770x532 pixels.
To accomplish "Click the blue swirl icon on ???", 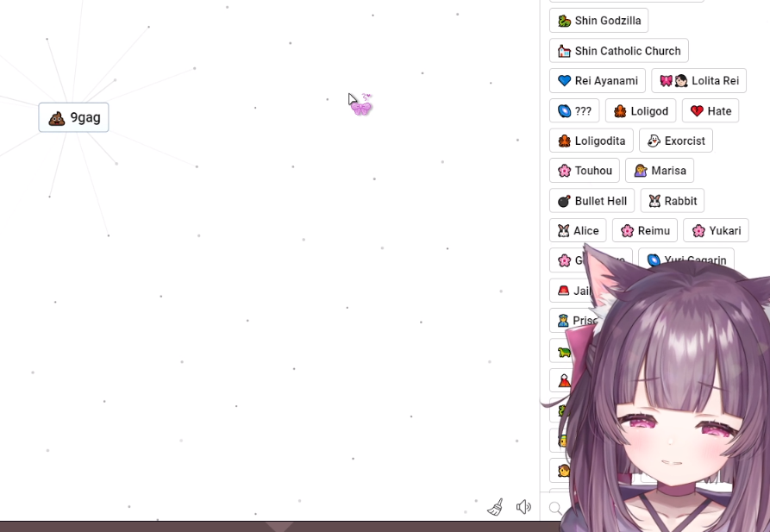I will click(564, 111).
